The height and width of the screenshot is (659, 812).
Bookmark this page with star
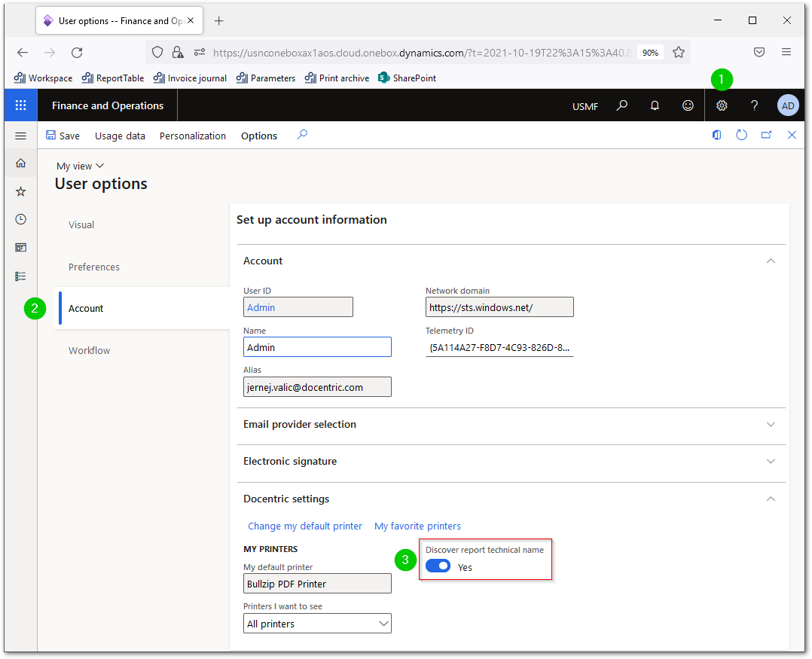[x=679, y=52]
